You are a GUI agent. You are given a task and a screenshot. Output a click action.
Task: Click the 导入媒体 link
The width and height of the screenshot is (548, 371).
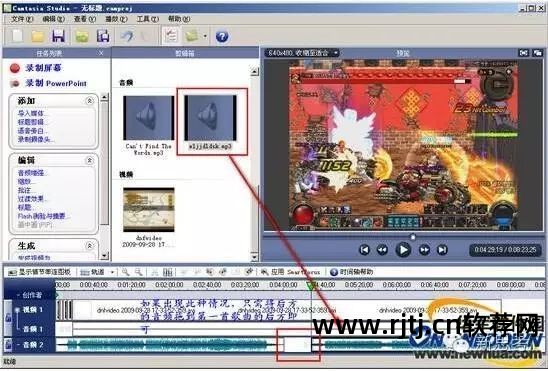[x=32, y=113]
